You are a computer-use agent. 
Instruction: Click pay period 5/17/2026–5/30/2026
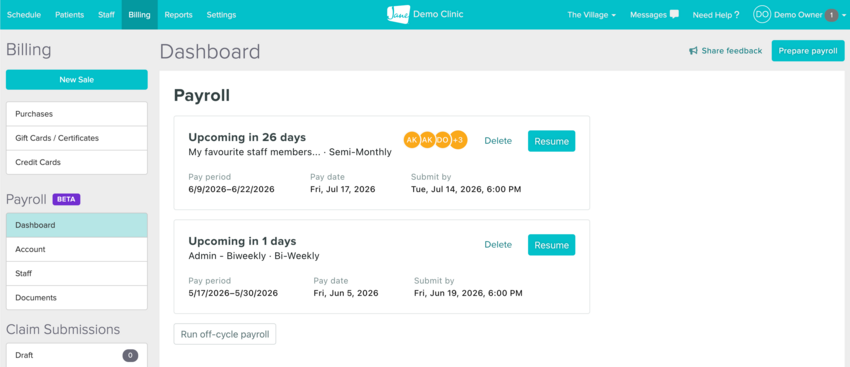pos(233,293)
